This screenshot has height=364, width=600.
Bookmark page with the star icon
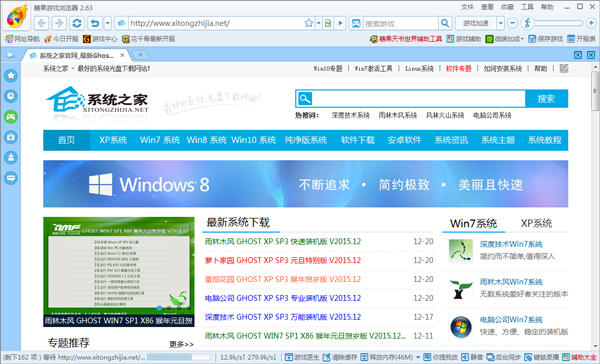coord(309,23)
